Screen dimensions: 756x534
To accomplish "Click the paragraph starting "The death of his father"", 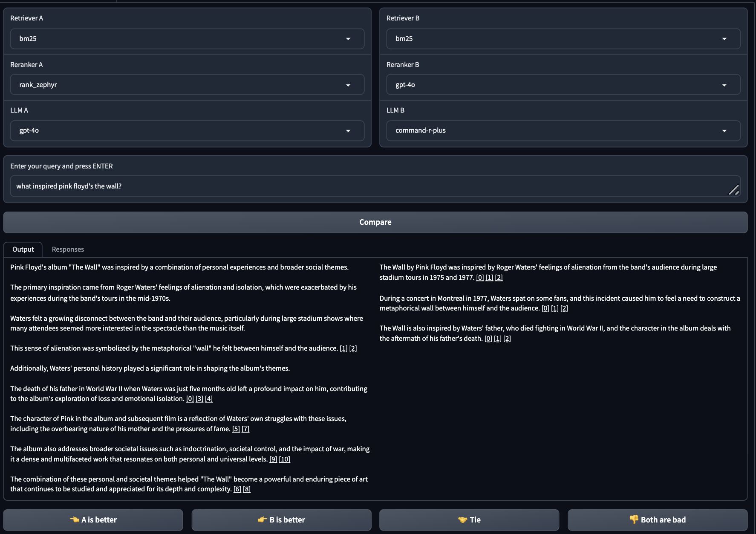I will [189, 394].
